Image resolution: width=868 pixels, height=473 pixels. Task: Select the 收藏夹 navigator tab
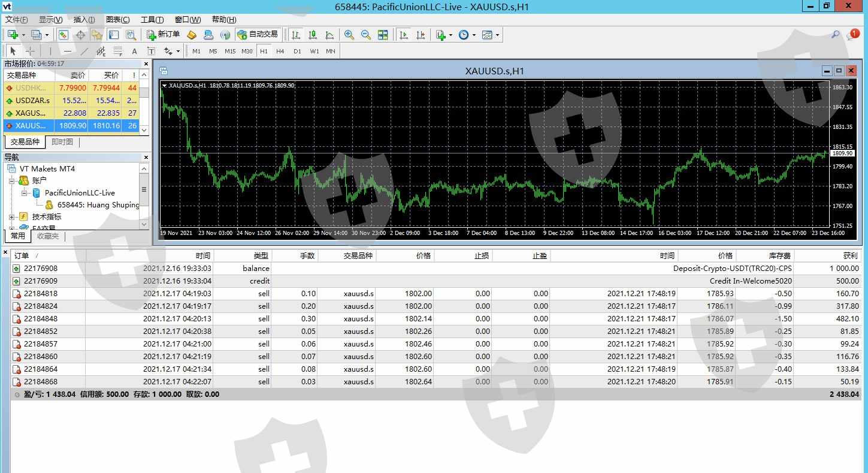tap(48, 236)
